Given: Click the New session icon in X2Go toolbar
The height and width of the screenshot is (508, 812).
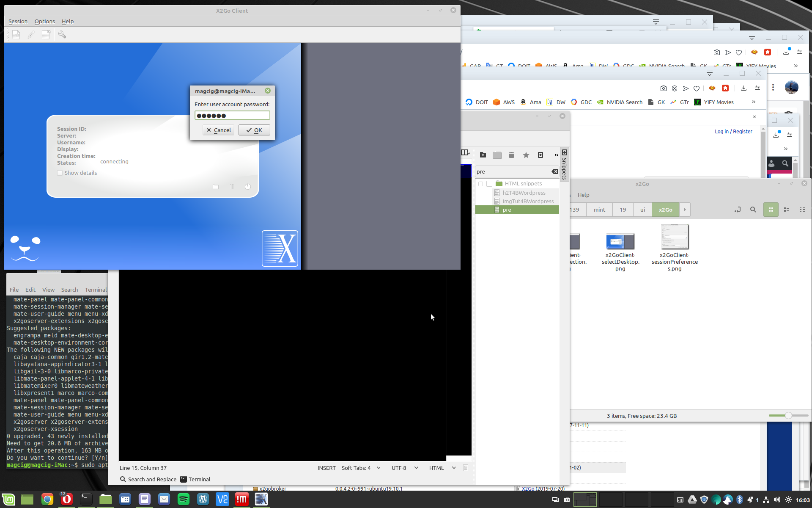Looking at the screenshot, I should (x=16, y=35).
